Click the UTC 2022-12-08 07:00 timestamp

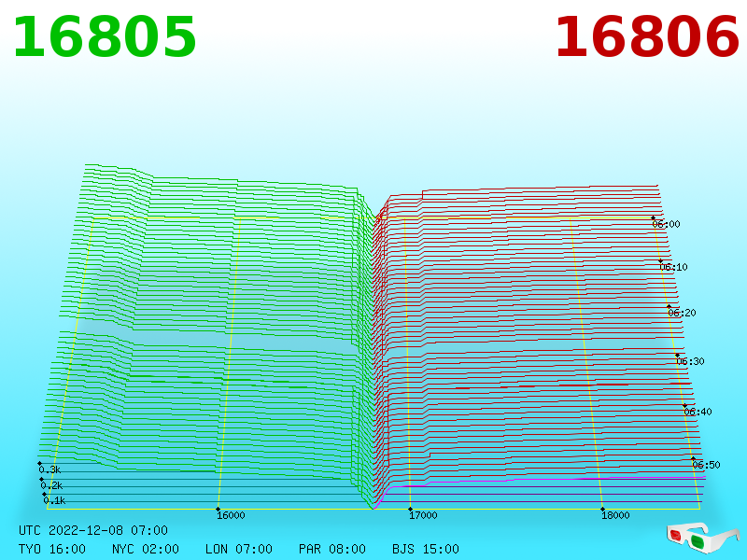tap(93, 530)
